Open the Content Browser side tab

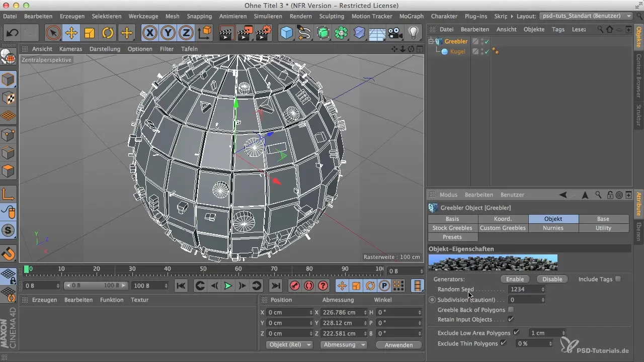click(x=639, y=75)
